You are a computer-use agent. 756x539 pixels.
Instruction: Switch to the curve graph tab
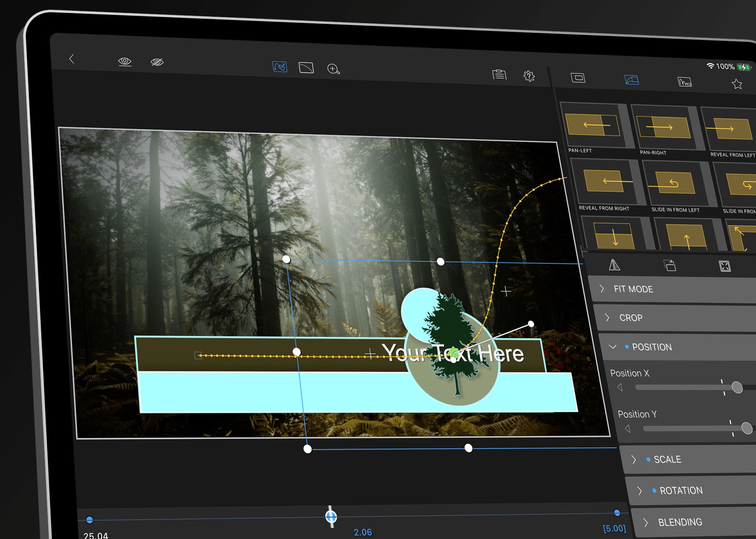click(x=684, y=82)
